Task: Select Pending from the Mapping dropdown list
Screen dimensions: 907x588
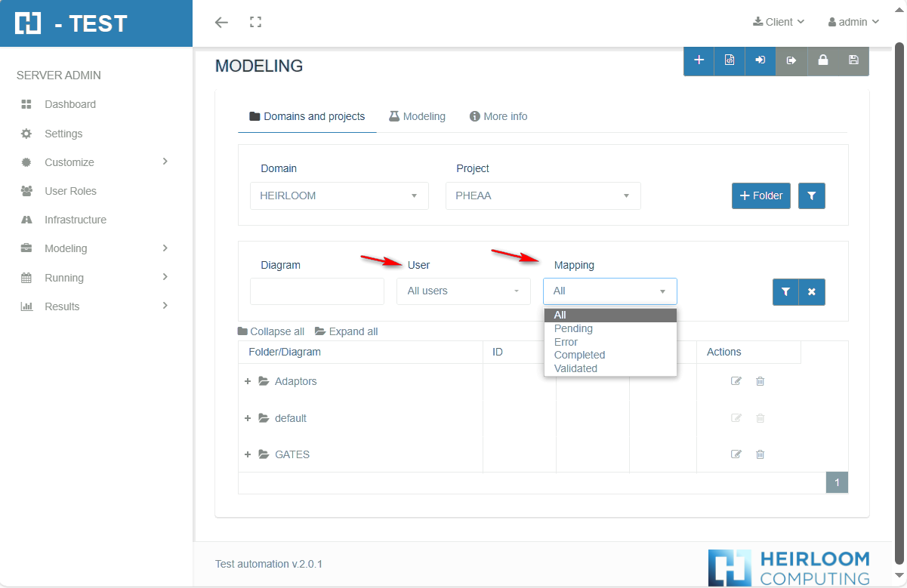Action: click(x=573, y=328)
